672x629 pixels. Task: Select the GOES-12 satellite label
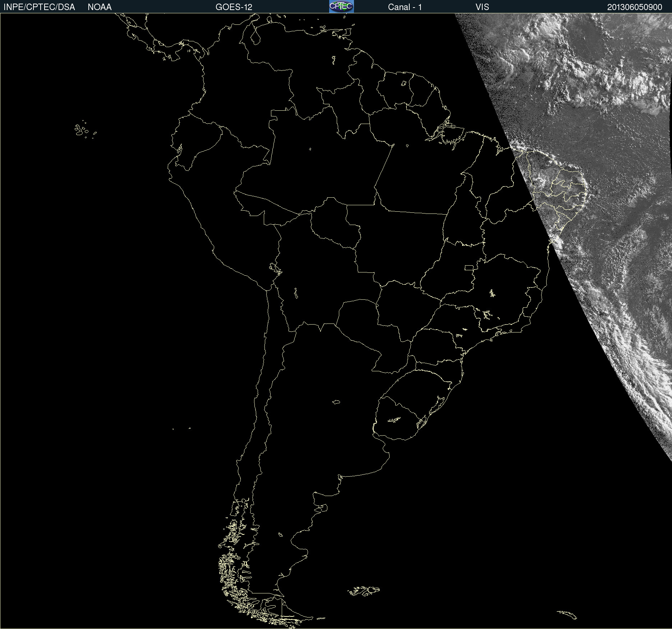click(234, 7)
